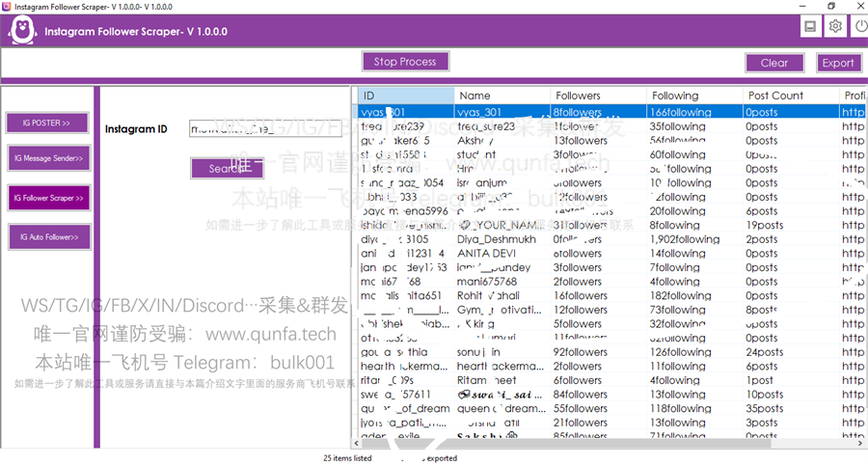Screen dimensions: 868x466
Task: Click the Stop Process button
Action: point(405,62)
